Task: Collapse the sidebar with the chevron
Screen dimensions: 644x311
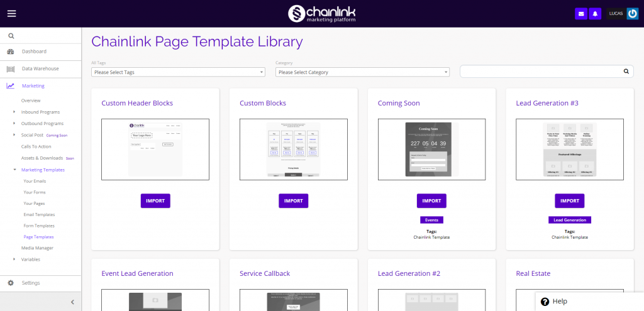Action: click(x=73, y=302)
